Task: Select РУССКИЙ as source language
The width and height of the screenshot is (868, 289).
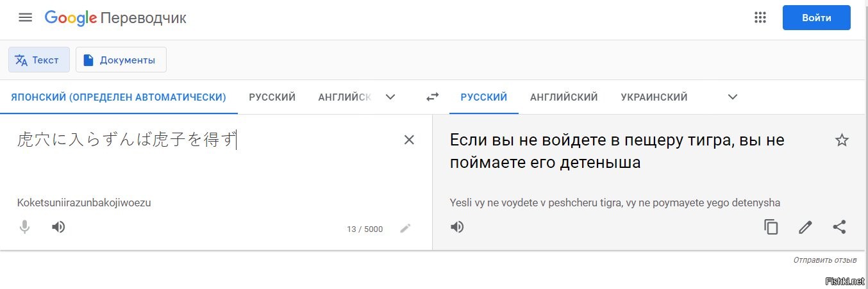Action: tap(272, 97)
